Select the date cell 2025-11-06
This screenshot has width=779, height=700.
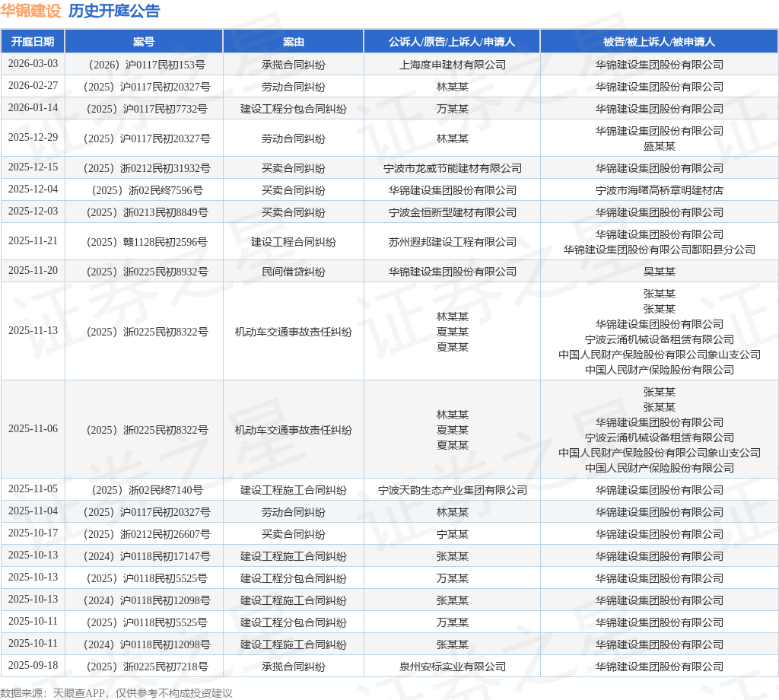point(33,428)
